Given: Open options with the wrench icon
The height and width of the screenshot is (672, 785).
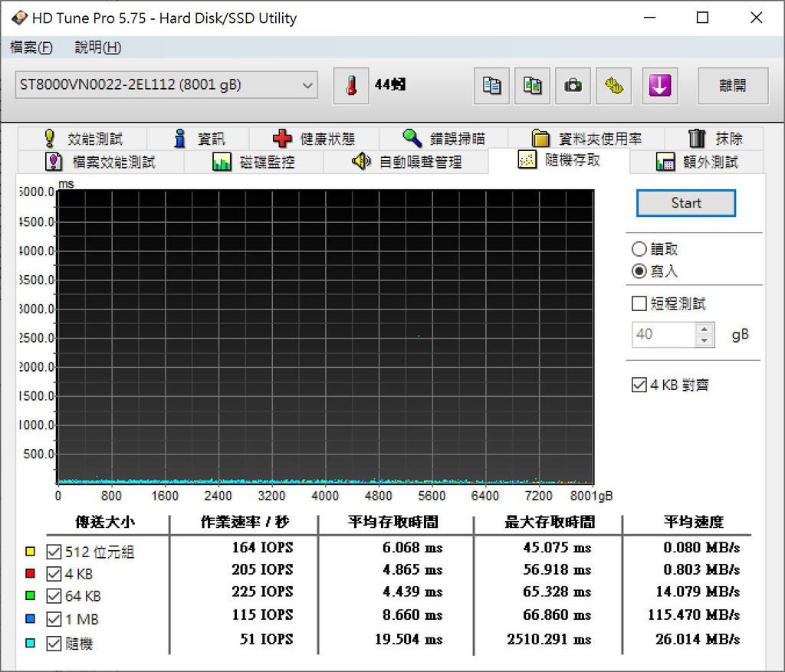Looking at the screenshot, I should point(614,86).
